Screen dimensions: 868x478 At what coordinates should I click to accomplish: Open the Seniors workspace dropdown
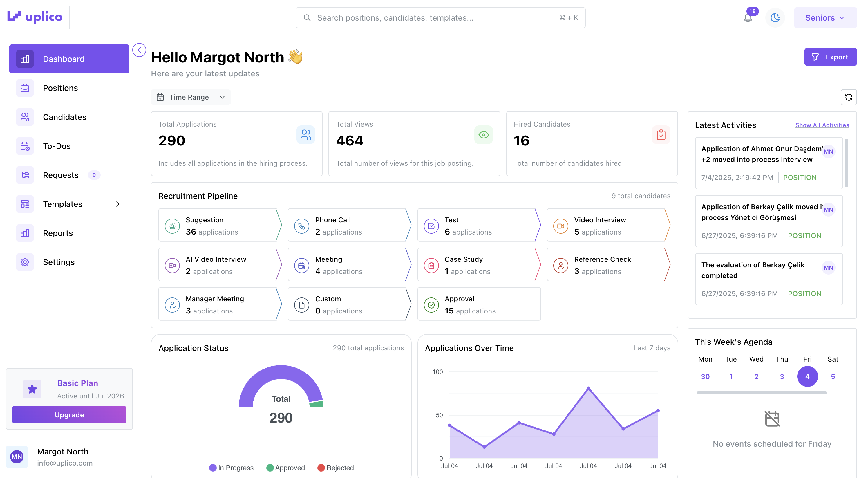[x=825, y=18]
